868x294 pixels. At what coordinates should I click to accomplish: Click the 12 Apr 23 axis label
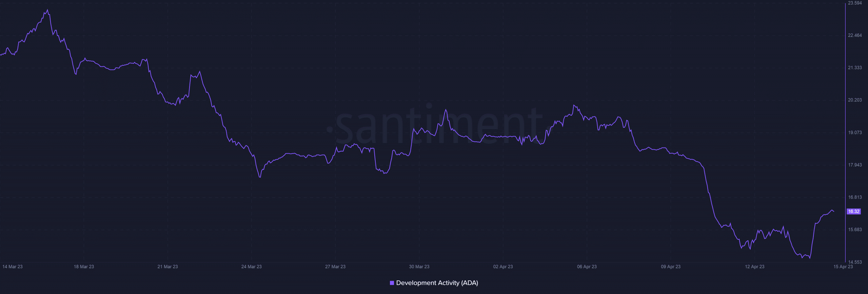click(754, 267)
